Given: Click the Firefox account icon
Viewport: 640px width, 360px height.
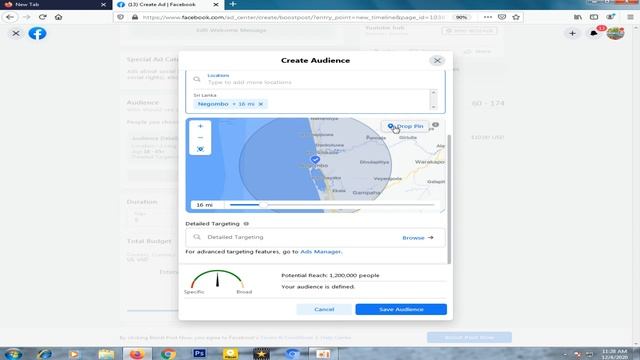Looking at the screenshot, I should [611, 17].
